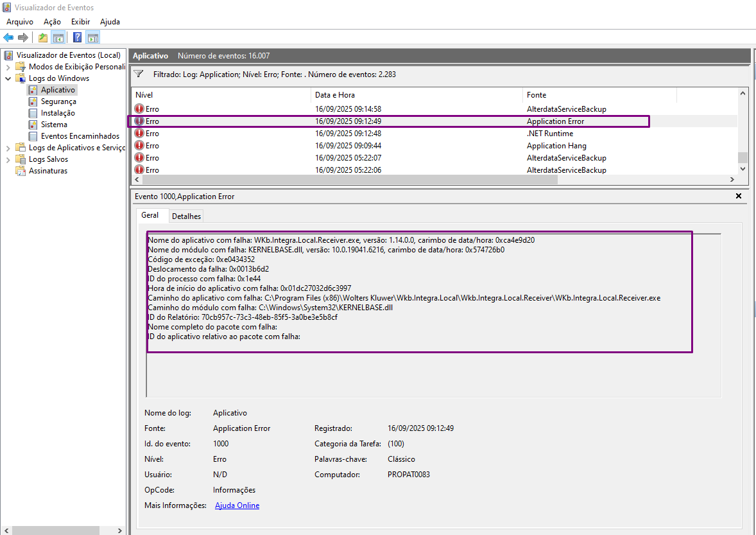Screen dimensions: 756x535
Task: Click error icon of the .NET Runtime event
Action: pyautogui.click(x=139, y=134)
